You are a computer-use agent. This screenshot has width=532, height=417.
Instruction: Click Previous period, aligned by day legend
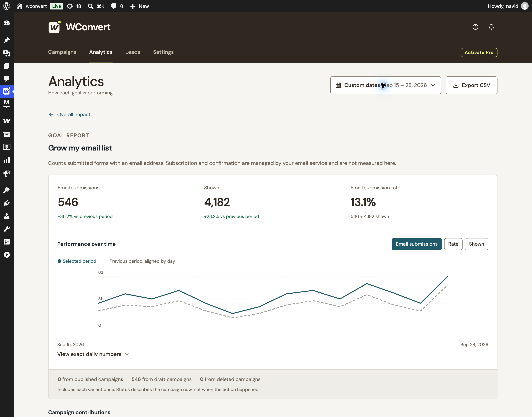[x=139, y=261]
